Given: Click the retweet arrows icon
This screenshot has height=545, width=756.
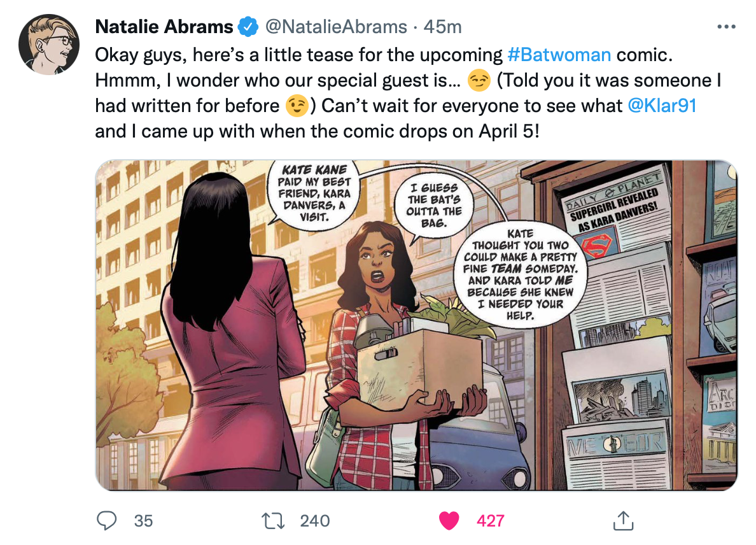Looking at the screenshot, I should pyautogui.click(x=273, y=521).
